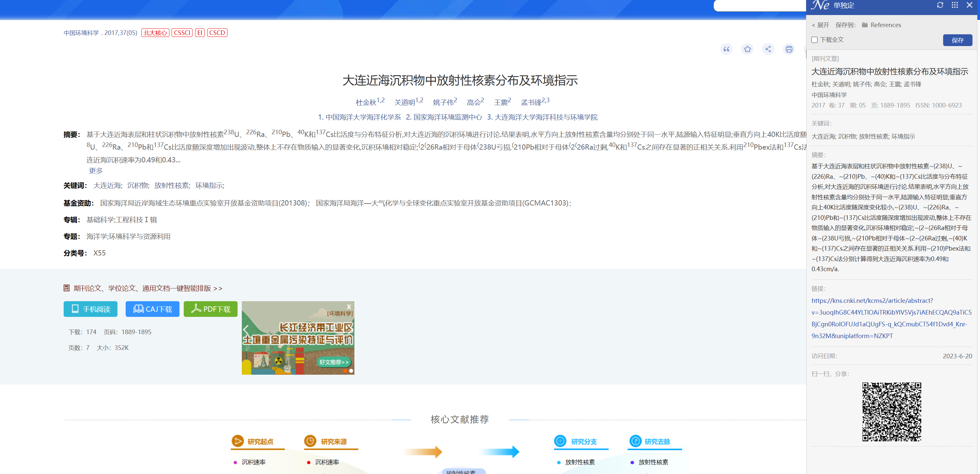Click the QR code image
This screenshot has height=474, width=980.
click(892, 412)
